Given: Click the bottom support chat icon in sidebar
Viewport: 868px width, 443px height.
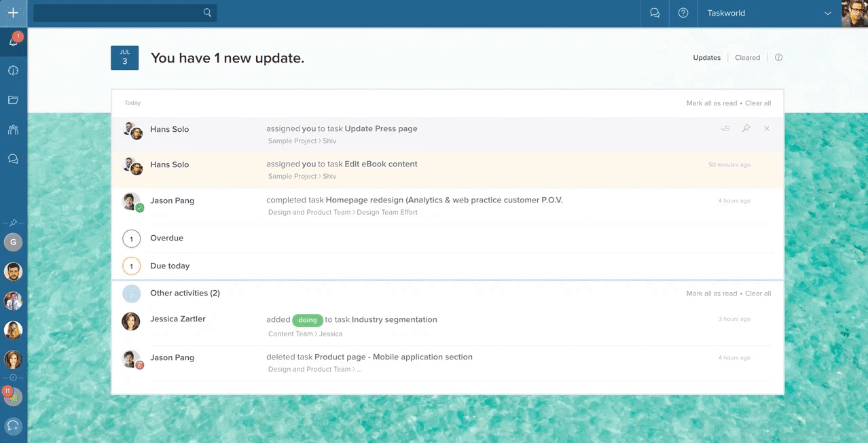Looking at the screenshot, I should click(x=13, y=426).
